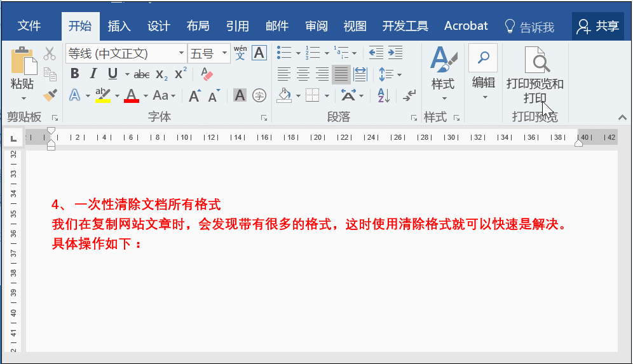Viewport: 633px width, 364px height.
Task: Align text left
Action: click(284, 74)
